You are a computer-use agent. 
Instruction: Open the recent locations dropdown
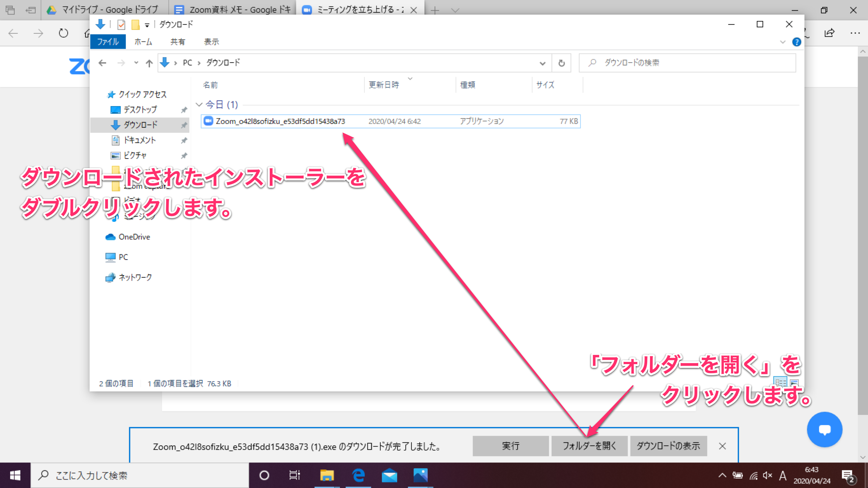point(136,63)
